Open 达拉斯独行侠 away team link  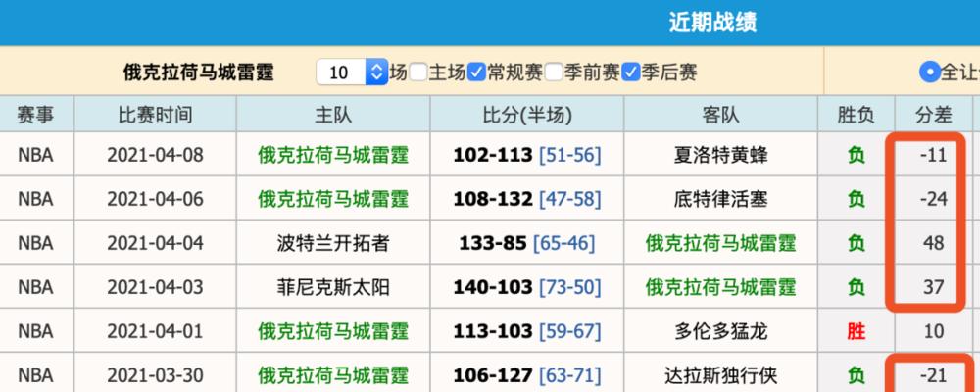[720, 375]
